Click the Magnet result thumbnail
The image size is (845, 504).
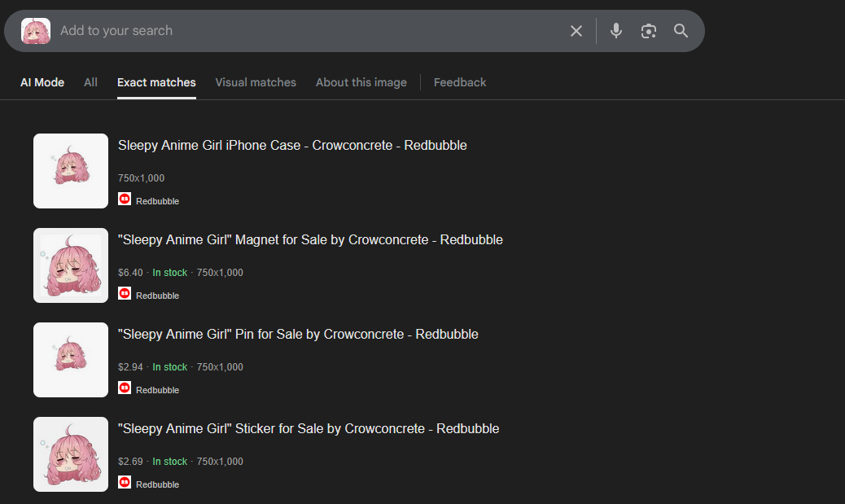pos(71,265)
